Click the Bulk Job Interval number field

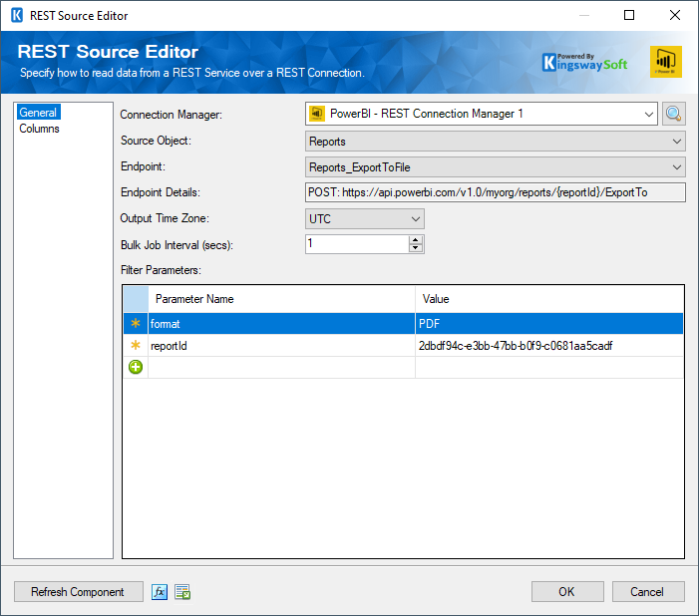tap(357, 244)
